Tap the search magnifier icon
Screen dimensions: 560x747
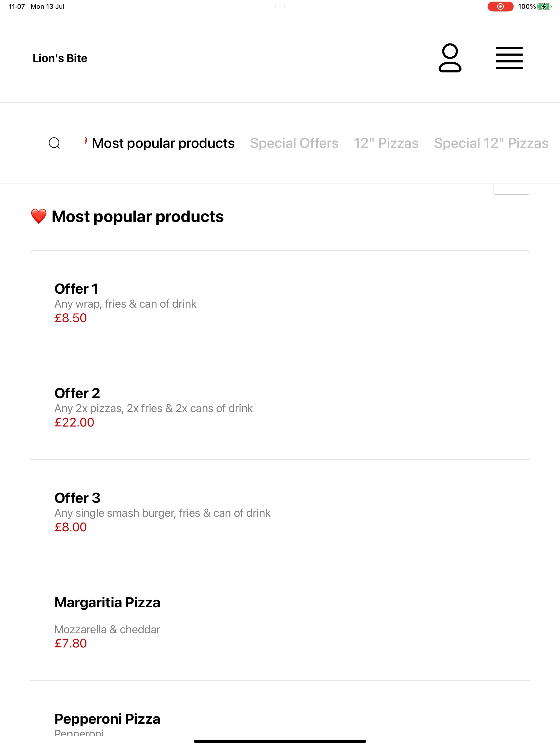(x=54, y=143)
